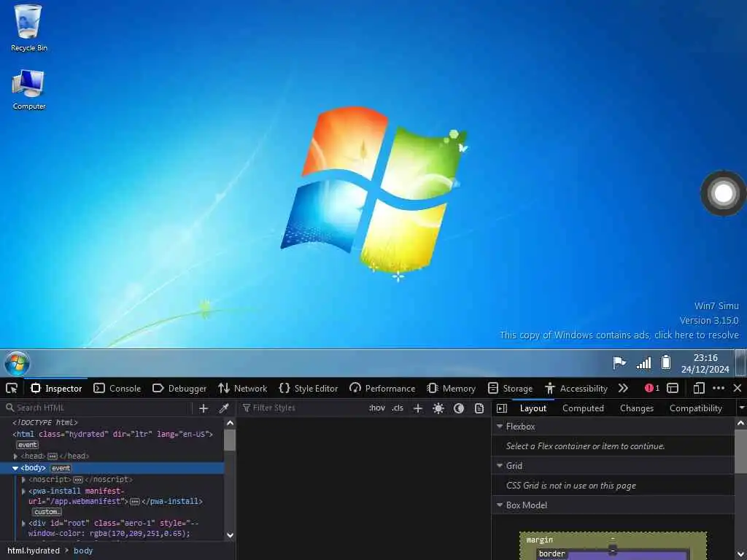Image resolution: width=747 pixels, height=560 pixels.
Task: Click the custom… badge on pwa-install
Action: tap(47, 512)
